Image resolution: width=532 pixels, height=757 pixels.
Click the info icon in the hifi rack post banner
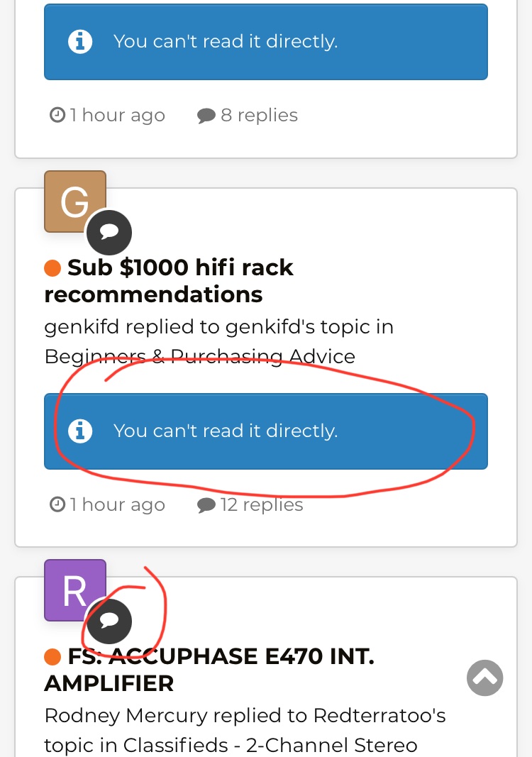pos(79,431)
